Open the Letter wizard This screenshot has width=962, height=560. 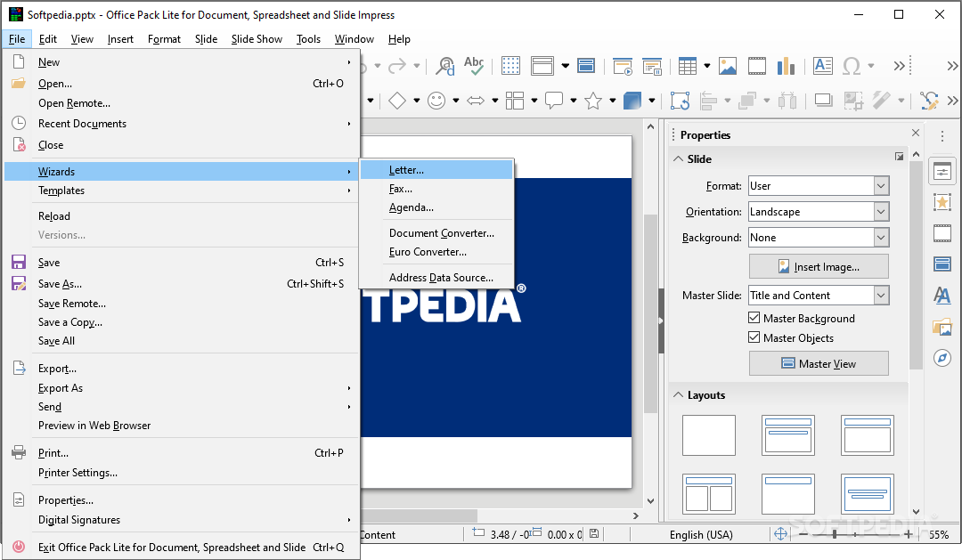pyautogui.click(x=436, y=170)
